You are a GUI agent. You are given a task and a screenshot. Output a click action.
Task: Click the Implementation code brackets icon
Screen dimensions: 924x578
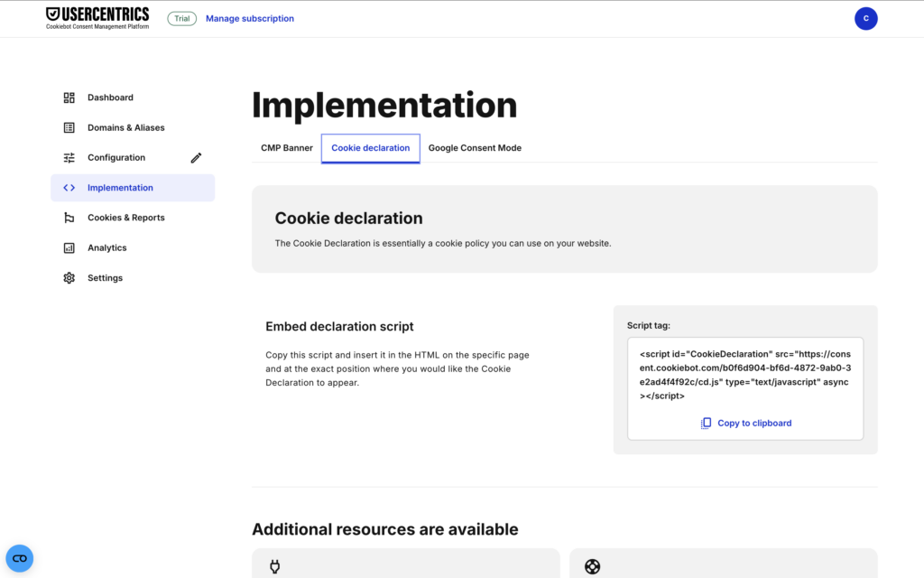(69, 187)
